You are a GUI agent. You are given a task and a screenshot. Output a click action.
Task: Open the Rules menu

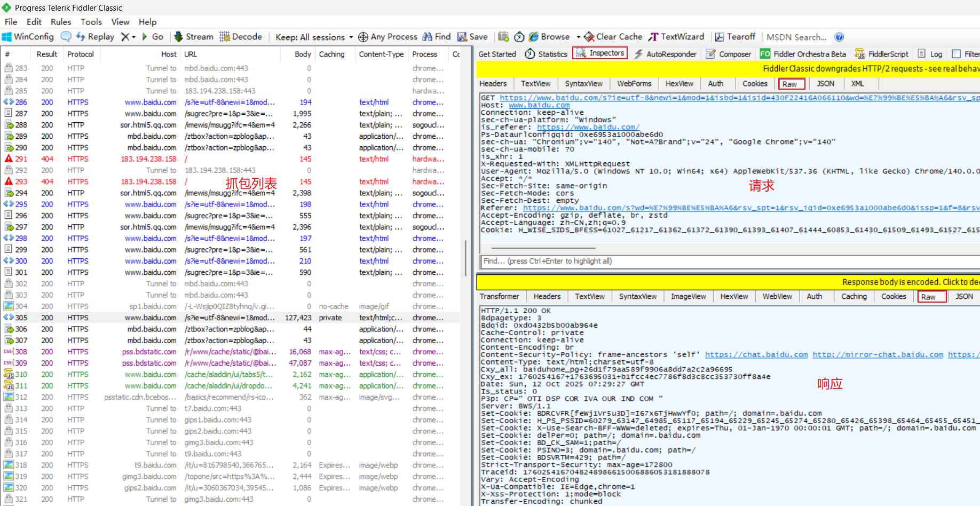61,22
